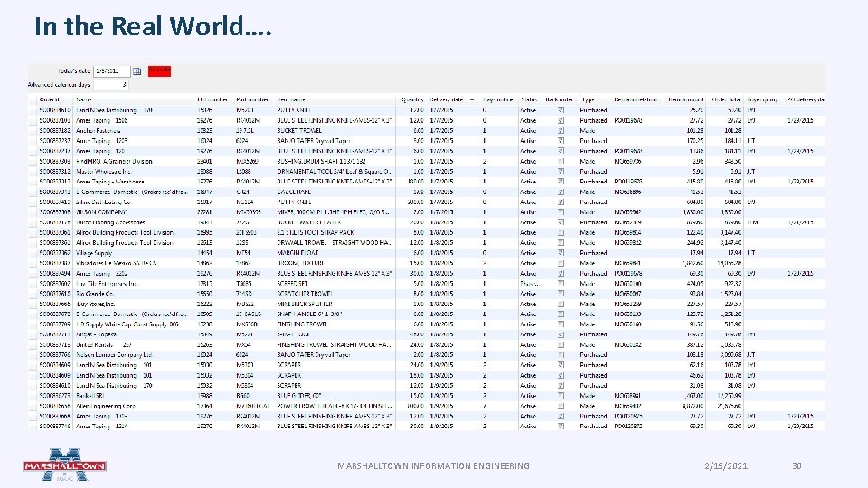
Task: Click the red button next to the calendar icon
Action: (159, 70)
